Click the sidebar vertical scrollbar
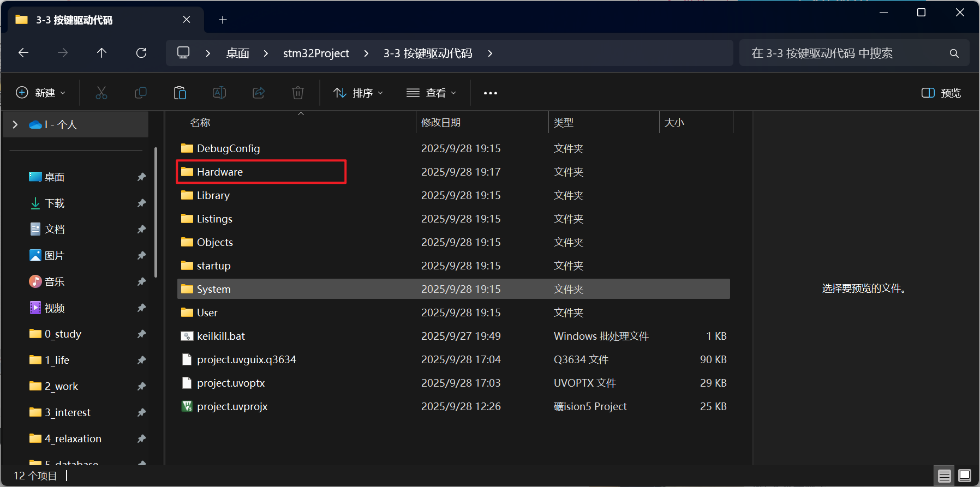 coord(156,213)
